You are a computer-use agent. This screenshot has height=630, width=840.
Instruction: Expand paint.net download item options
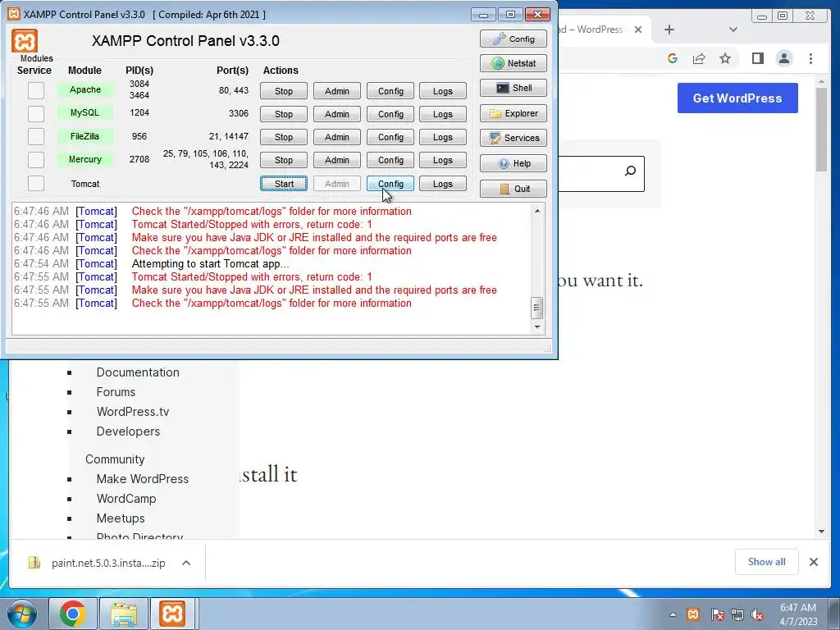[186, 563]
